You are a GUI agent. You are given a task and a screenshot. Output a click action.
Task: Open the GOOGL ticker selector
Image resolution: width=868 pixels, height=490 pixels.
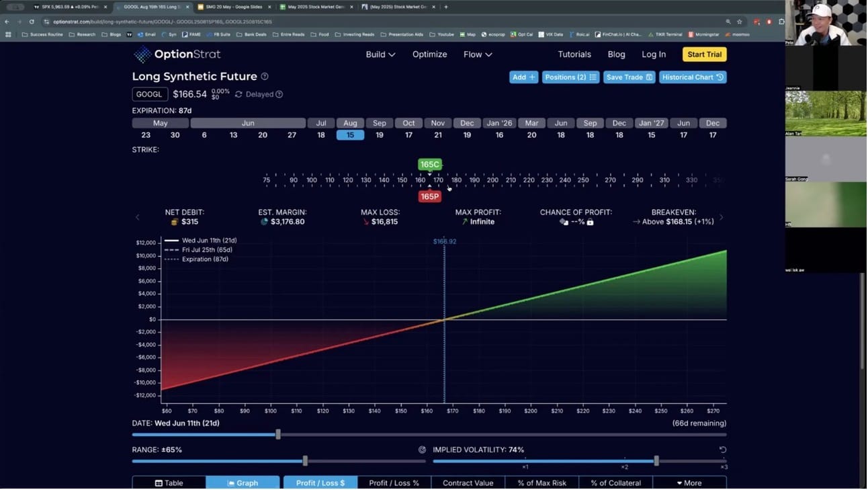pyautogui.click(x=149, y=95)
